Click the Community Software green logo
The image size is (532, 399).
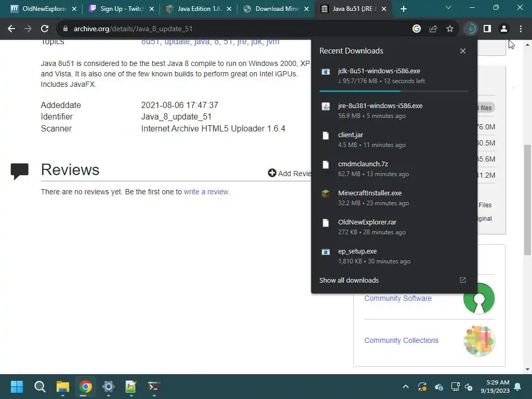tap(478, 298)
